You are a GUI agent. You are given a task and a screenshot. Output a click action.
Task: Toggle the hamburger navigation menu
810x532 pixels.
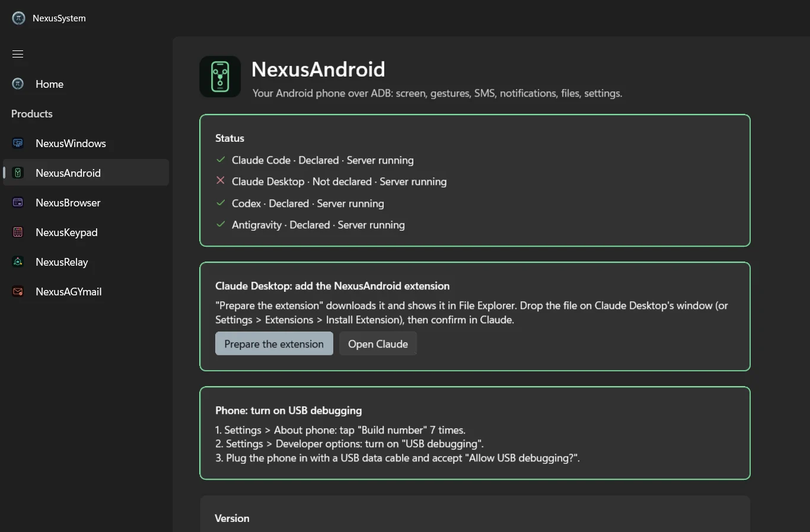(x=18, y=54)
